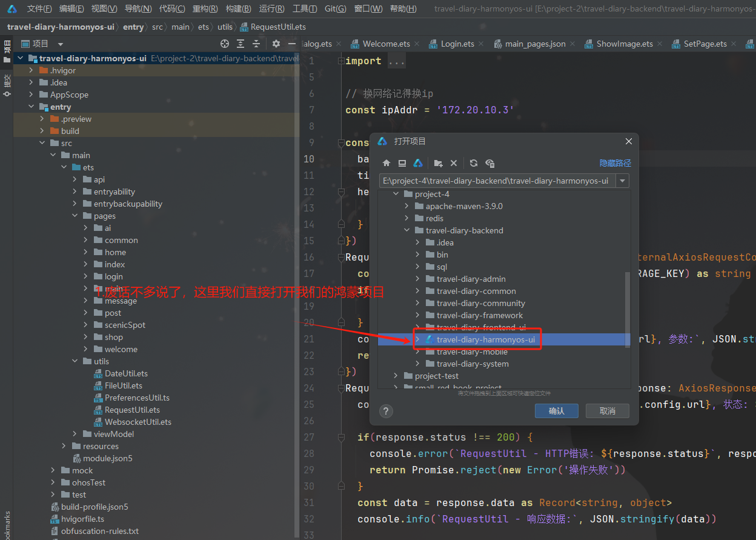Go to home directory in open-project dialog

(x=386, y=163)
